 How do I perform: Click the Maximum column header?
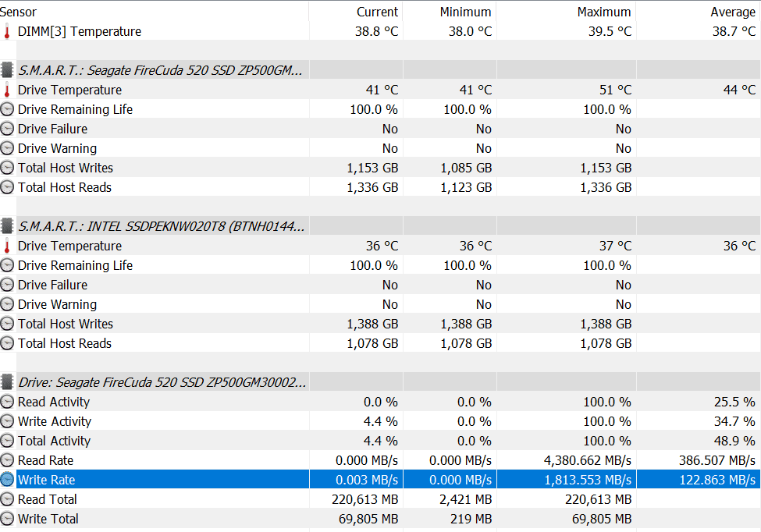604,12
